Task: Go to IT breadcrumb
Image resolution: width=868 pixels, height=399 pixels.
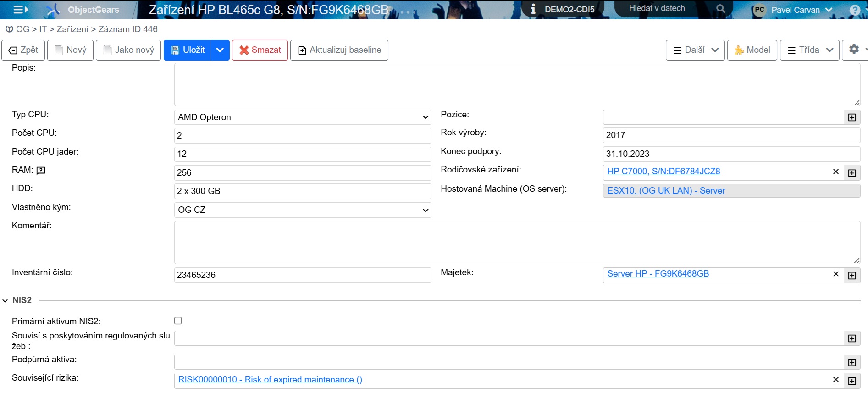Action: [x=43, y=29]
